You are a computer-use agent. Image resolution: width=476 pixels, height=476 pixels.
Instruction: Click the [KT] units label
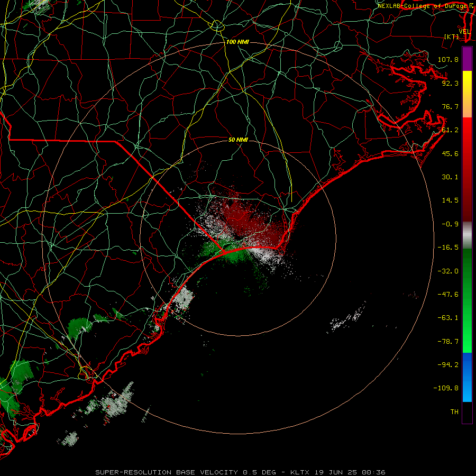452,36
